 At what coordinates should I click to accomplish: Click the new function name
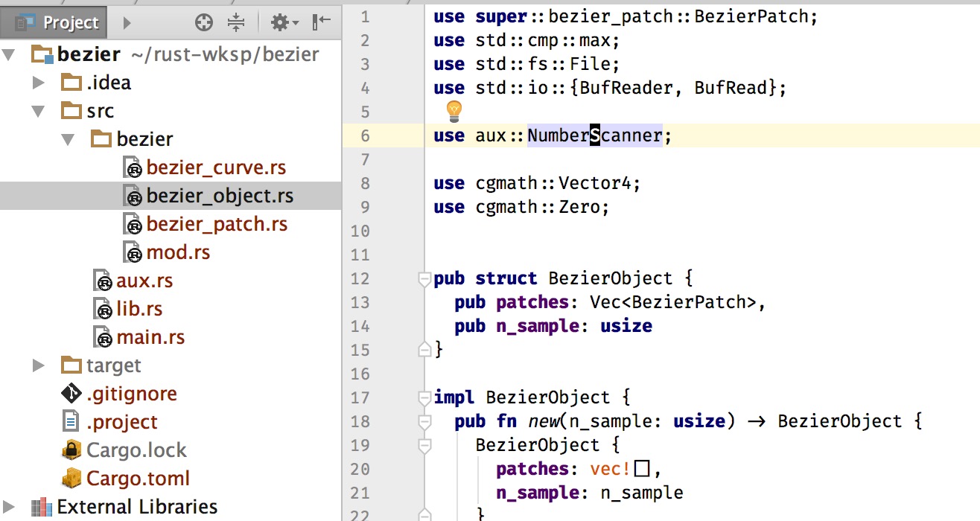click(x=544, y=421)
